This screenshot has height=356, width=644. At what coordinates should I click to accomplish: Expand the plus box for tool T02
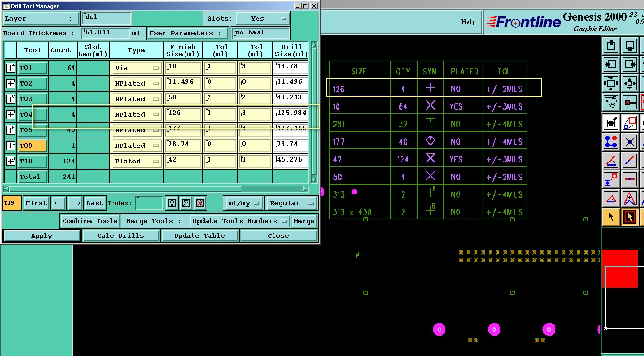[10, 83]
